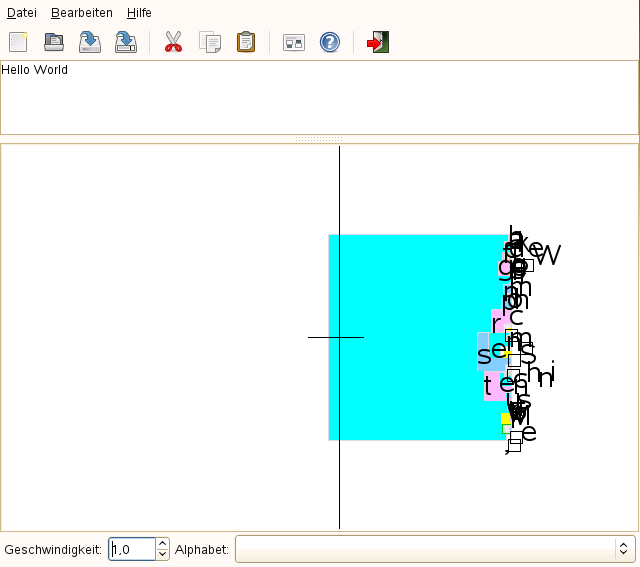Open the Hilfe menu
The width and height of the screenshot is (640, 567).
click(x=139, y=13)
